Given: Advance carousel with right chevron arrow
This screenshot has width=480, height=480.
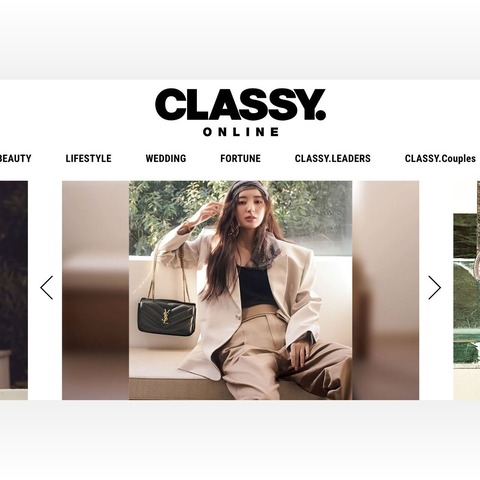Looking at the screenshot, I should [x=435, y=288].
